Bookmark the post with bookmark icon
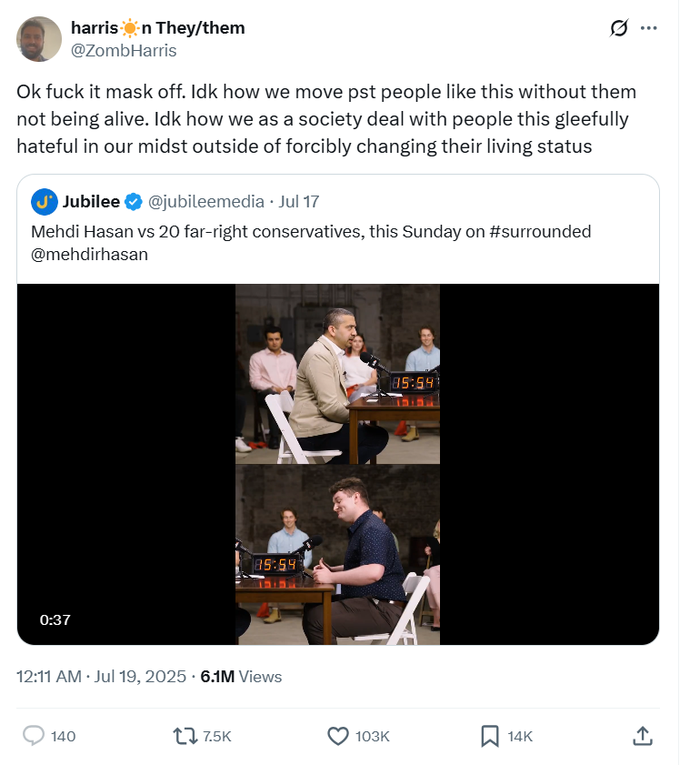Screen dimensions: 700x765 click(x=490, y=736)
